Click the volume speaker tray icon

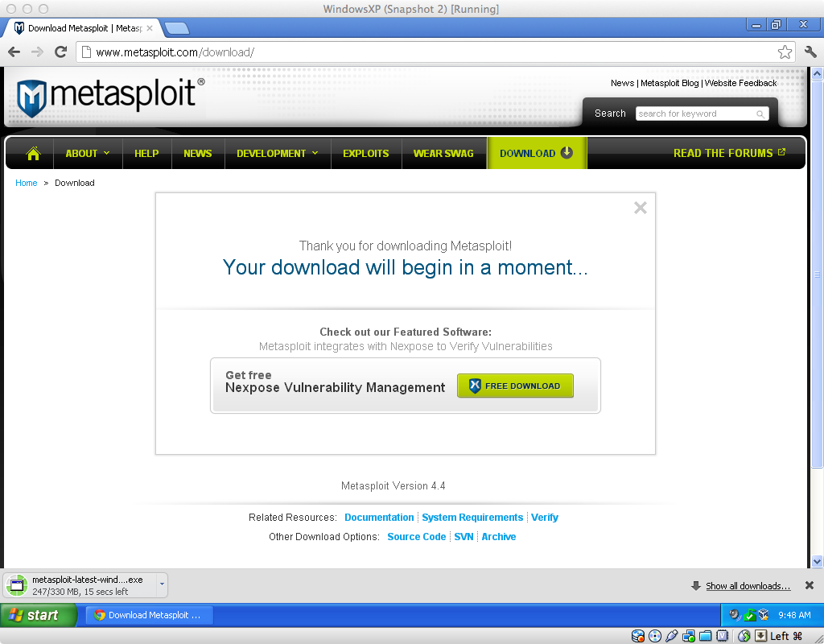click(x=735, y=614)
